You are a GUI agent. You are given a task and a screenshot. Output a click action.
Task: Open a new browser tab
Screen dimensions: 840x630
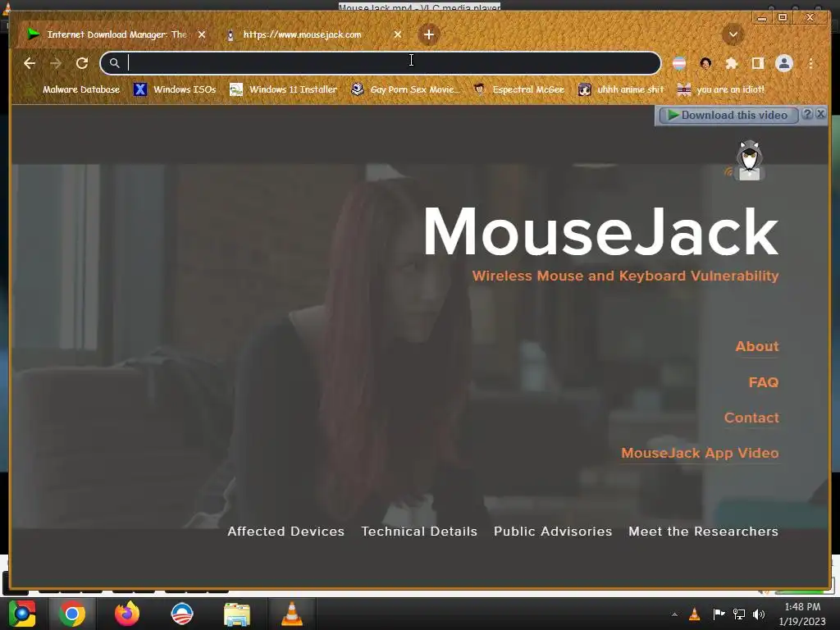428,34
